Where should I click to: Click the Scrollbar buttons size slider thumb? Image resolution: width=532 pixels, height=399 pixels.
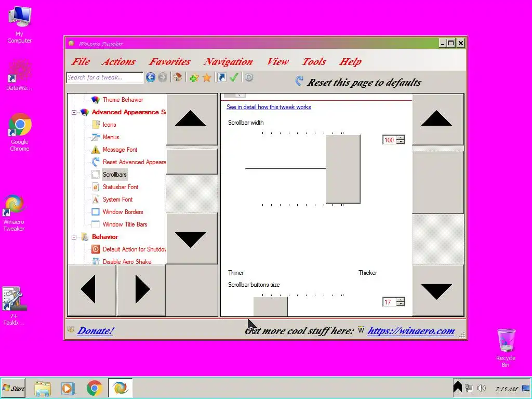tap(270, 307)
